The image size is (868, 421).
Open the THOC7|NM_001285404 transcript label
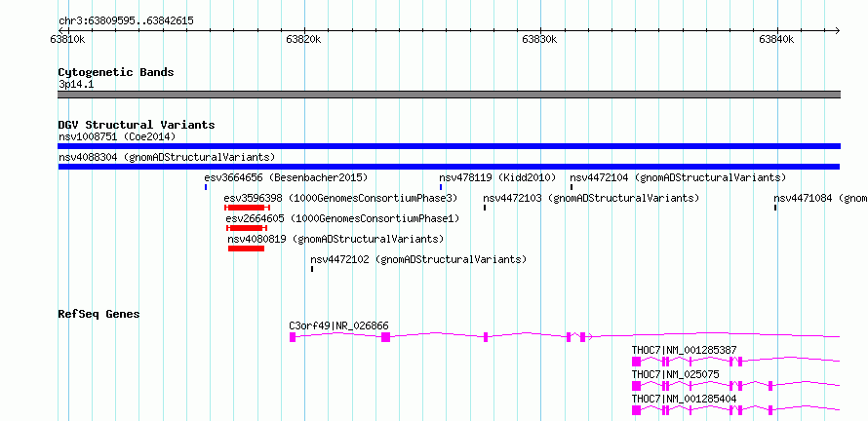(x=685, y=399)
